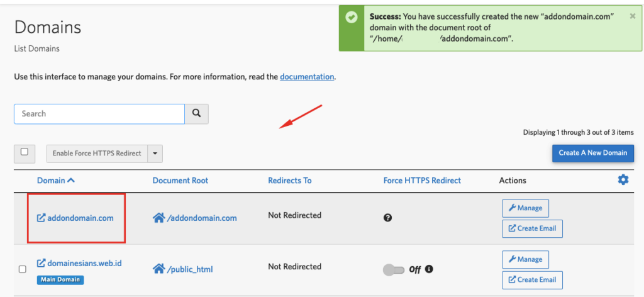Click Create A New Domain button

[x=592, y=154]
